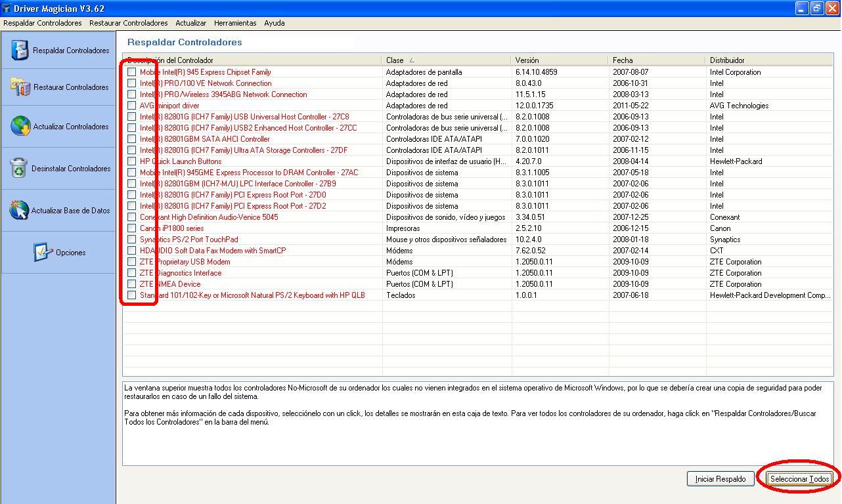
Task: Tick the Intel PRO/Wireless 3945ABG checkbox
Action: coord(132,94)
